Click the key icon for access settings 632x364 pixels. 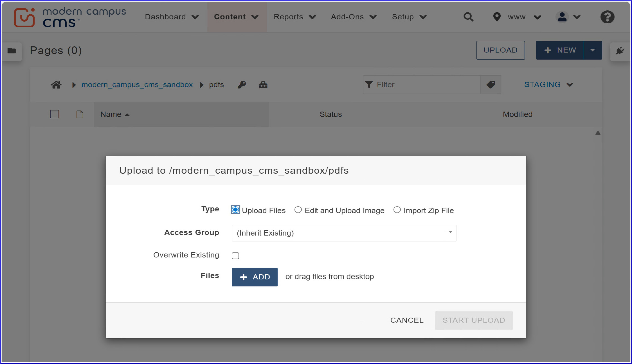[x=242, y=85]
